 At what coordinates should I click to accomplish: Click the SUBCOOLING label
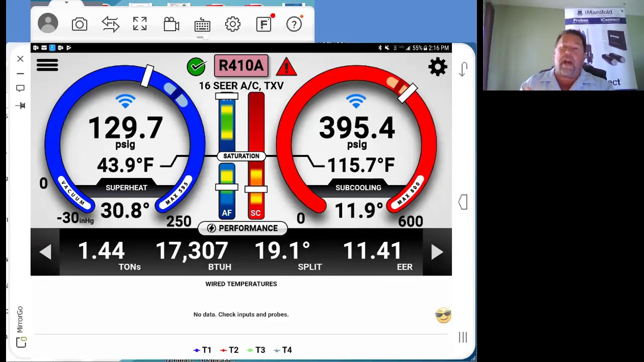(358, 188)
